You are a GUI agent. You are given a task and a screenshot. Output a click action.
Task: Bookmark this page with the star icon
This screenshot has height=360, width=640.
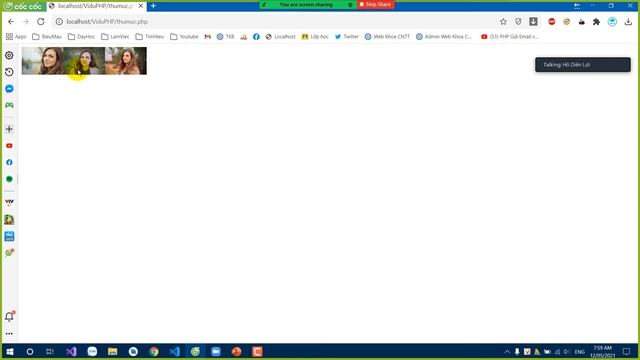pyautogui.click(x=503, y=22)
